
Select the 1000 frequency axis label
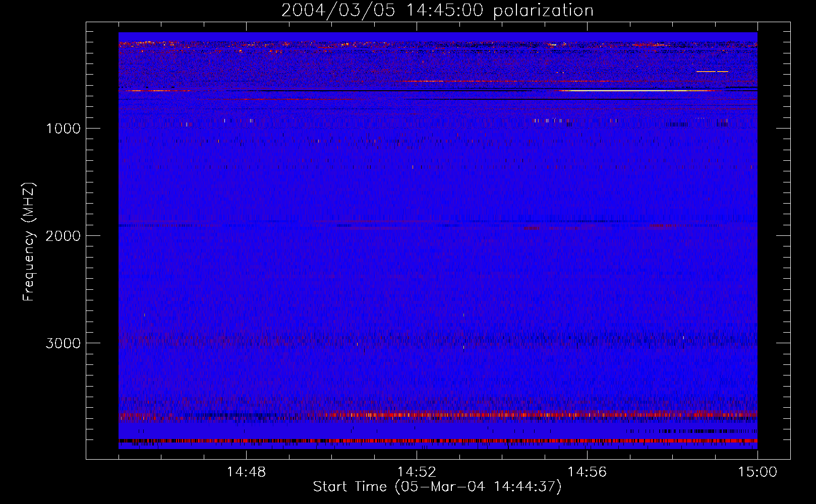[x=63, y=129]
